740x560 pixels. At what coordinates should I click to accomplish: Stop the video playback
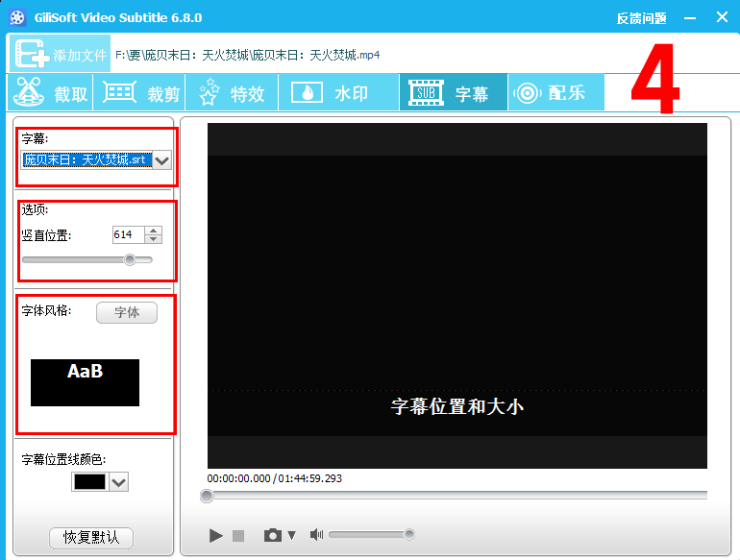click(x=239, y=535)
